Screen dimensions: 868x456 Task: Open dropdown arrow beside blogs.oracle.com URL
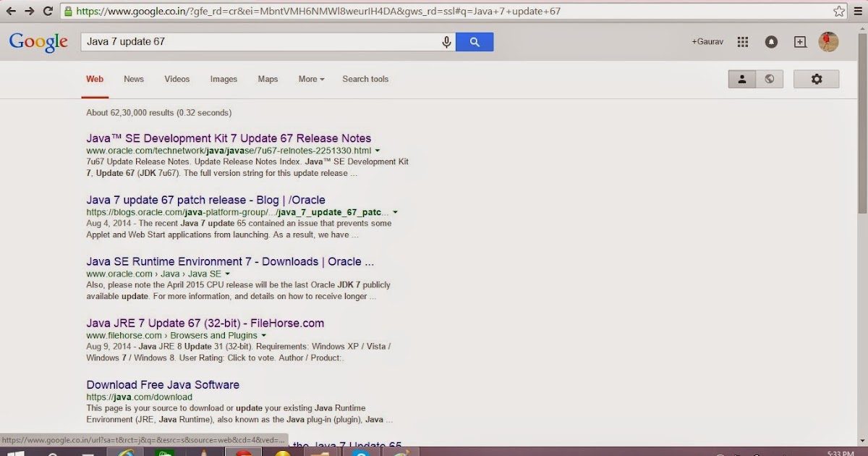pyautogui.click(x=395, y=213)
